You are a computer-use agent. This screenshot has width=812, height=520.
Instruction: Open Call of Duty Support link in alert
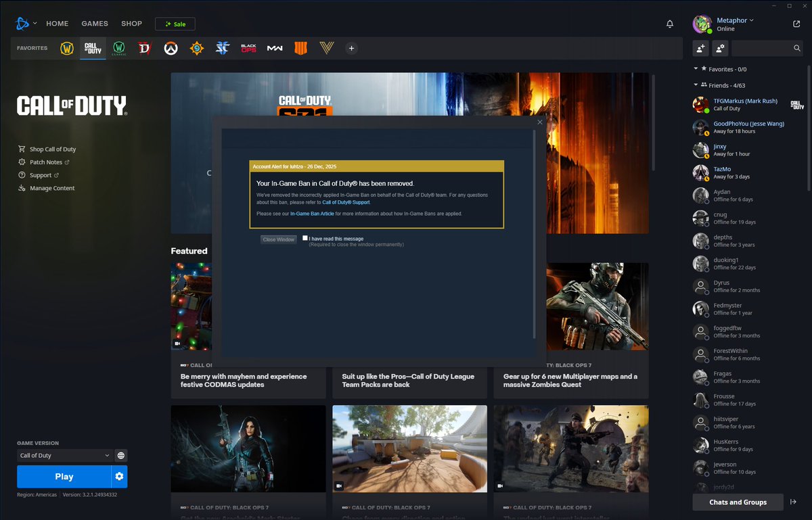pyautogui.click(x=346, y=202)
